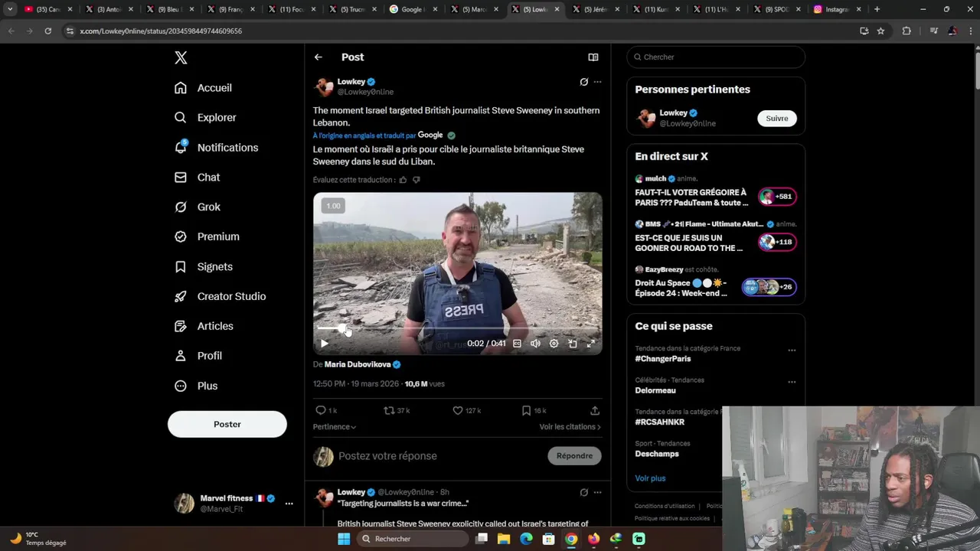The image size is (980, 551).
Task: Repost the post showing 37 k
Action: point(397,411)
